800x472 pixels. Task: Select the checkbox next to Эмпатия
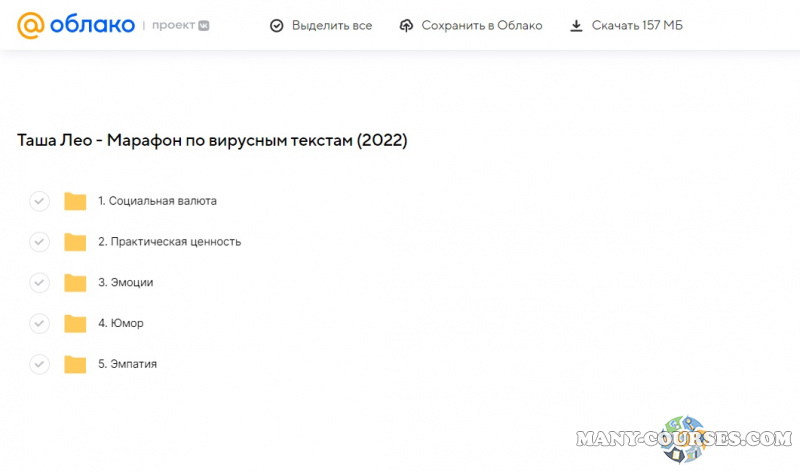click(39, 364)
